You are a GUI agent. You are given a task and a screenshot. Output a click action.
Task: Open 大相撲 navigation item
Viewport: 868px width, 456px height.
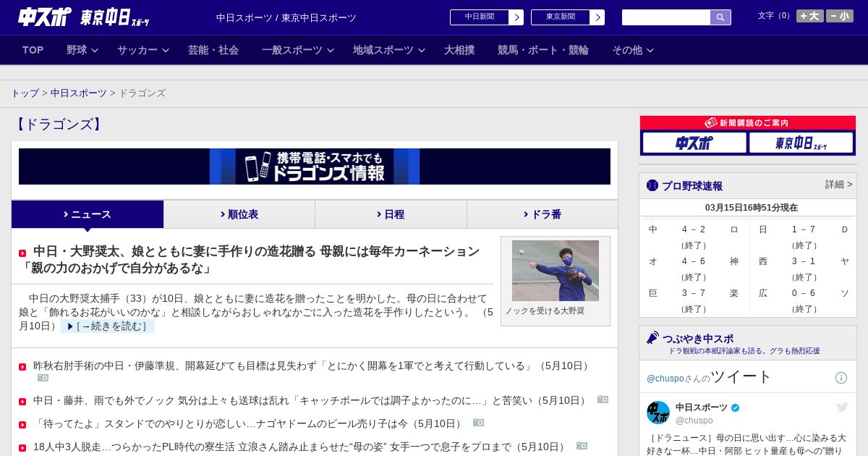point(459,50)
